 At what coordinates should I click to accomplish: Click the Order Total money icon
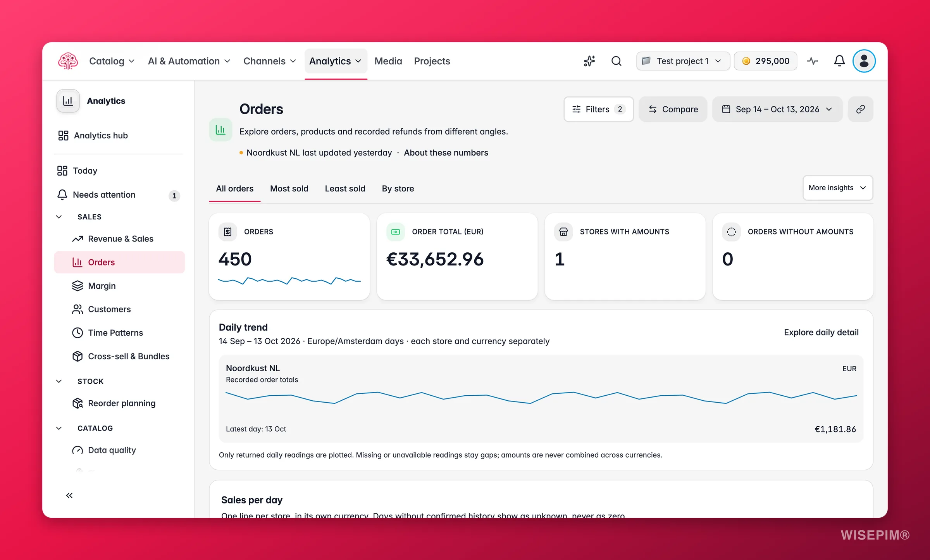(396, 232)
